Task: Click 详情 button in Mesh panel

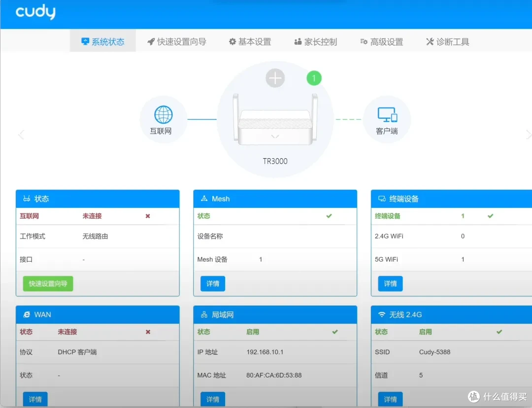Action: (x=213, y=283)
